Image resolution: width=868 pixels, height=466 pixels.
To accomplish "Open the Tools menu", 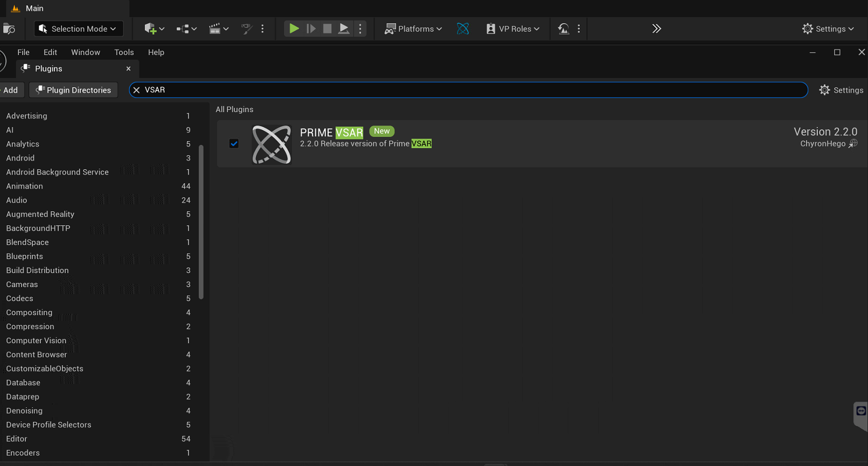I will click(x=124, y=52).
